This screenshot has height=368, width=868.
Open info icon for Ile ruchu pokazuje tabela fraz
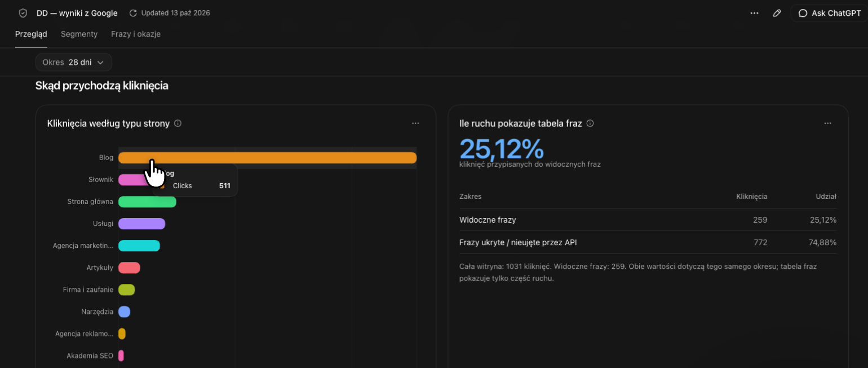point(590,123)
